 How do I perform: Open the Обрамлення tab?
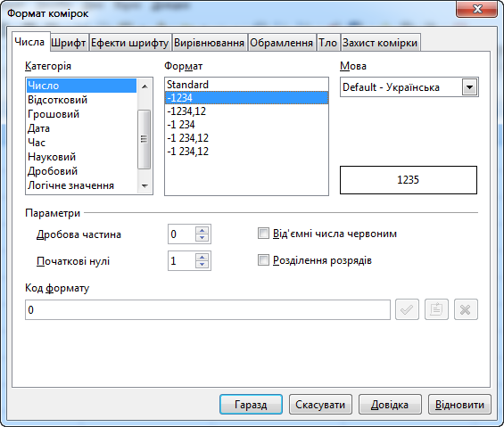282,43
